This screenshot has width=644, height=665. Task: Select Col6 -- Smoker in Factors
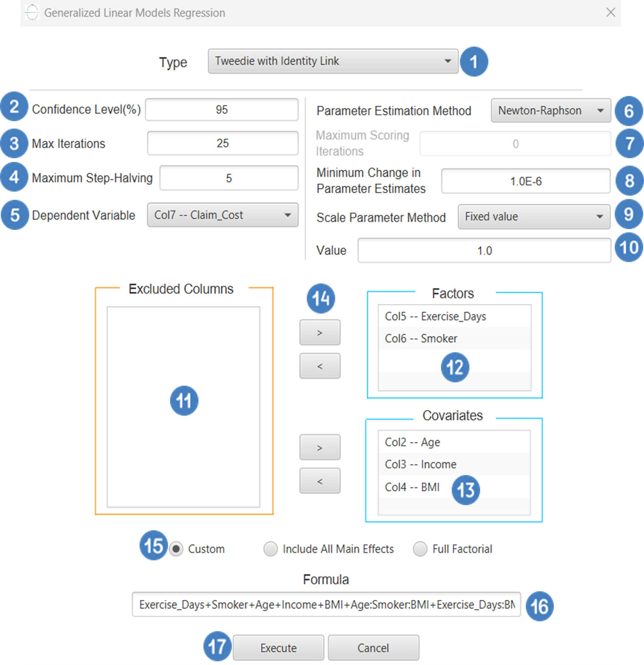point(455,338)
